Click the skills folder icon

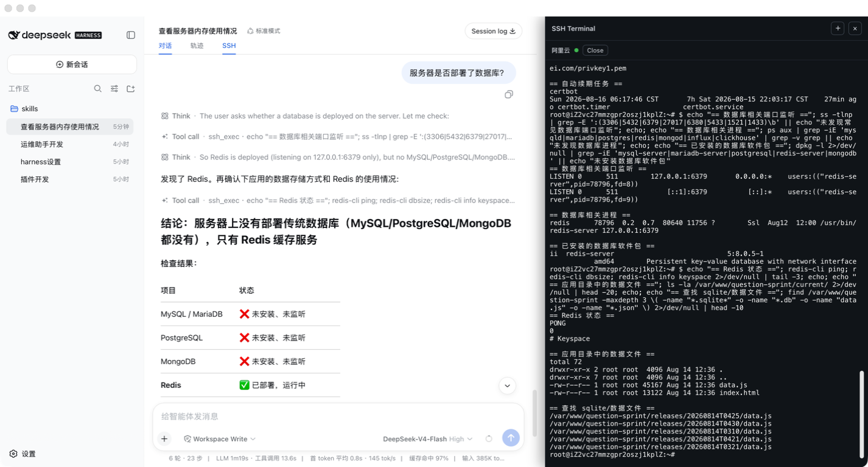pos(14,109)
